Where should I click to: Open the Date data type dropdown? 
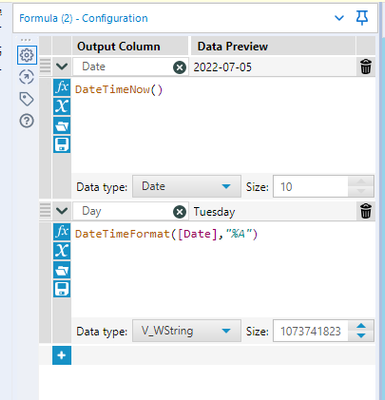[x=186, y=186]
